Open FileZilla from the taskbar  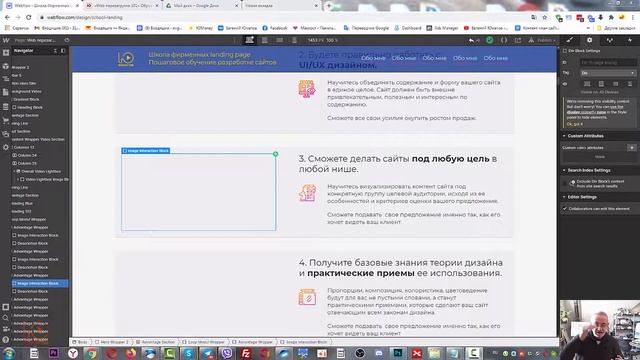click(x=246, y=353)
